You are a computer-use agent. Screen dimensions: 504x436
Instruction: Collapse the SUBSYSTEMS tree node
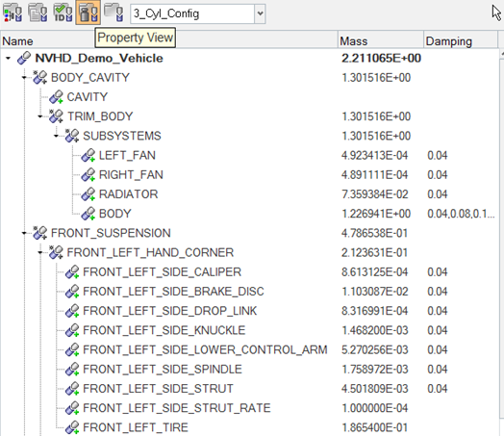coord(56,136)
